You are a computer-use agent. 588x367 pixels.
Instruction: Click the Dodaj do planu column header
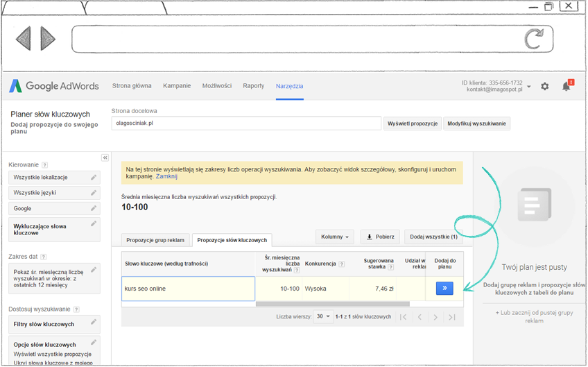(x=444, y=264)
